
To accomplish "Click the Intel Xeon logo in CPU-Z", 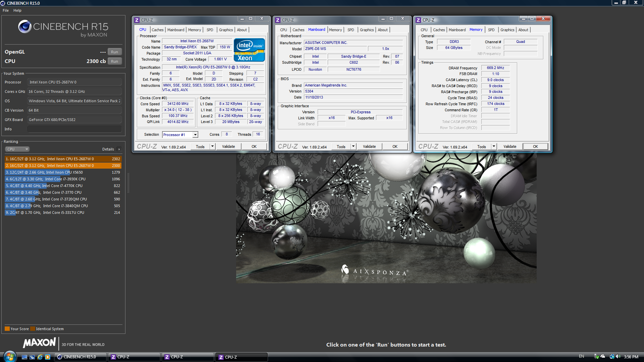I will (x=249, y=50).
